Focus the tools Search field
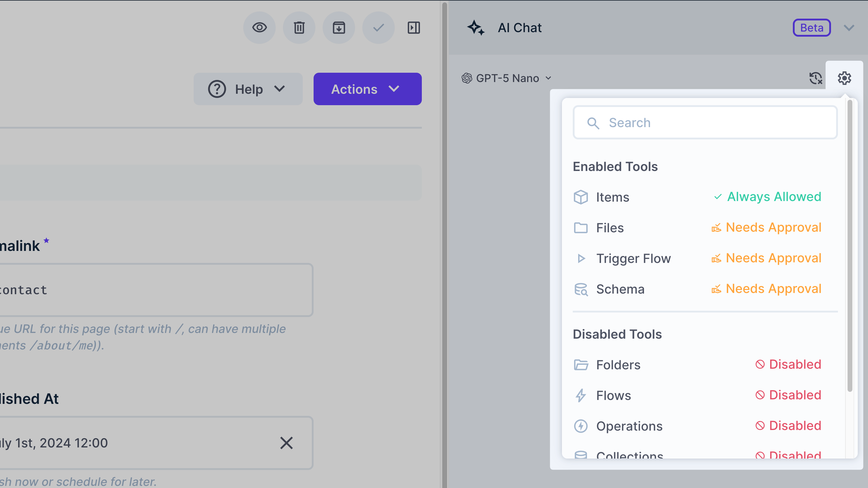This screenshot has width=868, height=488. [x=705, y=123]
